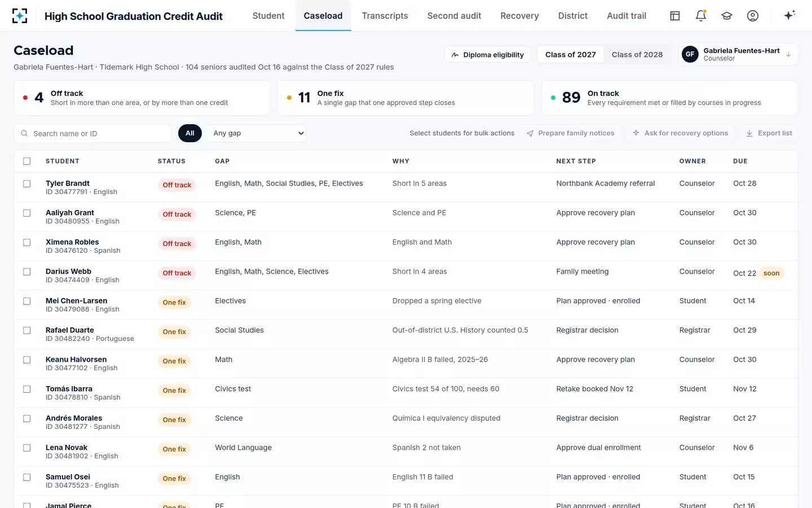Click the search magnifier icon
Viewport: 812px width, 508px height.
click(24, 134)
